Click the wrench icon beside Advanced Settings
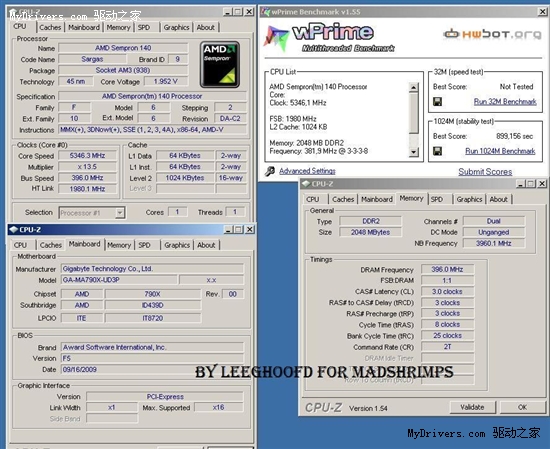The width and height of the screenshot is (550, 449). click(x=269, y=171)
